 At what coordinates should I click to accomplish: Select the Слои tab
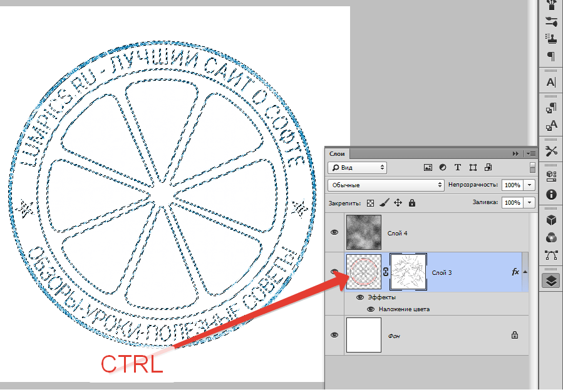337,153
